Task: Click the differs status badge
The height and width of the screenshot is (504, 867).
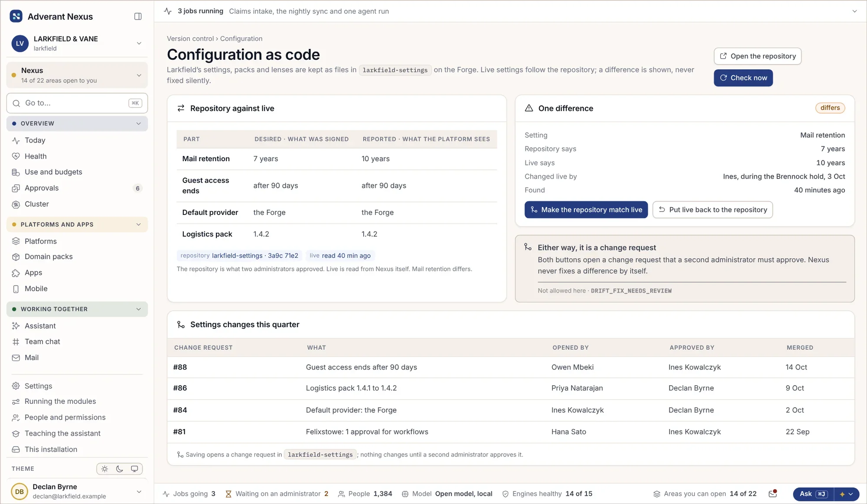Action: coord(830,108)
